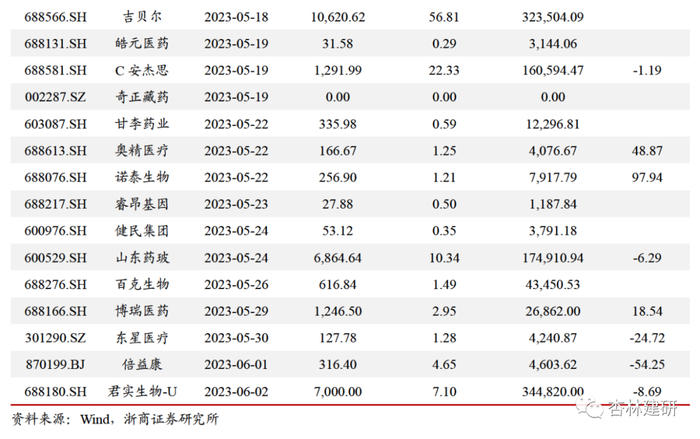
Task: Select stock code 301290.SZ
Action: coord(55,338)
